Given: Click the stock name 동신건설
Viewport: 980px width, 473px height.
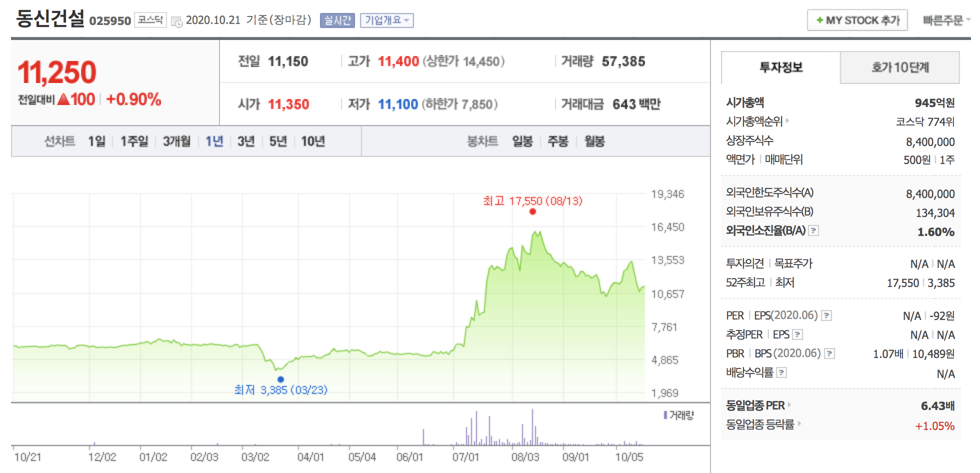Looking at the screenshot, I should [50, 18].
